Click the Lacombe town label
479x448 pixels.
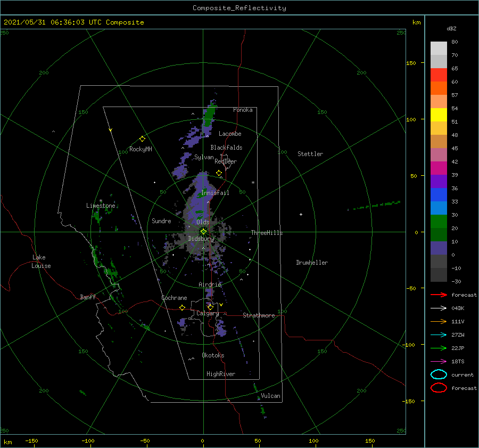230,134
